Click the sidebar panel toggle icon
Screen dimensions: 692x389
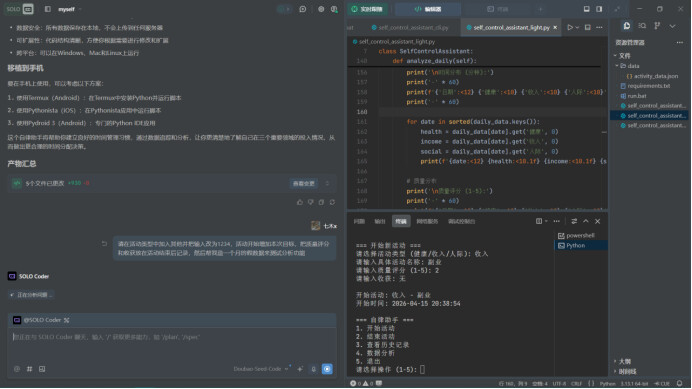pyautogui.click(x=48, y=9)
